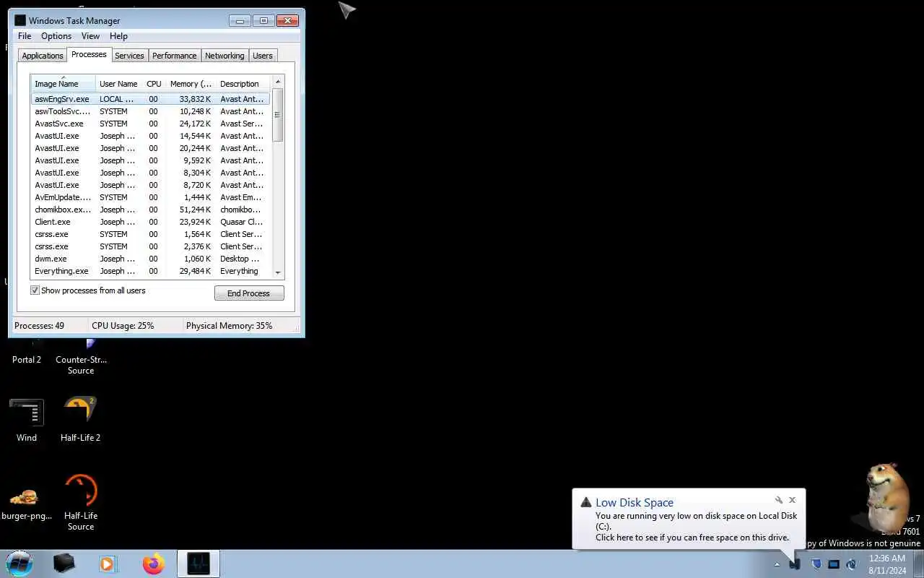Image resolution: width=924 pixels, height=578 pixels.
Task: Open the black box app pinned on taskbar
Action: [64, 564]
